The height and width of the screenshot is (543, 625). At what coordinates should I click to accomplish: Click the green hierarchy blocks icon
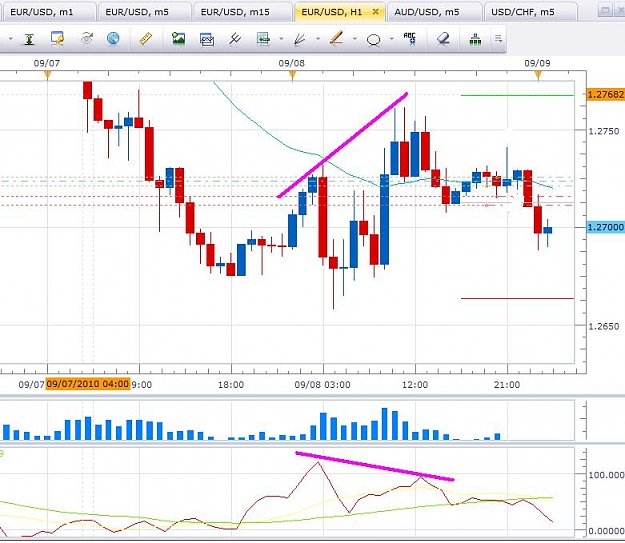point(475,39)
